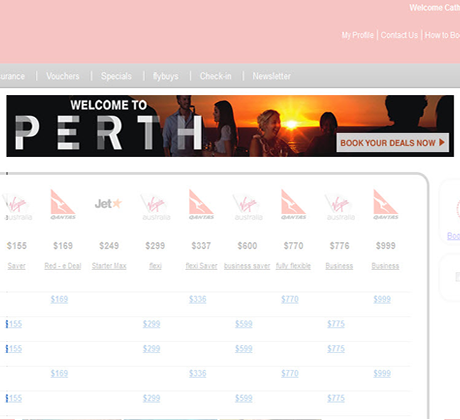Viewport: 460px width, 420px height.
Task: Open the Check-in menu item
Action: 216,76
